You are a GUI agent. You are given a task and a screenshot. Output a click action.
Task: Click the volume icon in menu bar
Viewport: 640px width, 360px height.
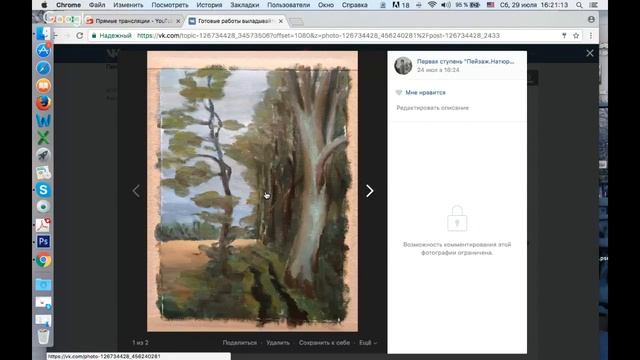point(446,5)
